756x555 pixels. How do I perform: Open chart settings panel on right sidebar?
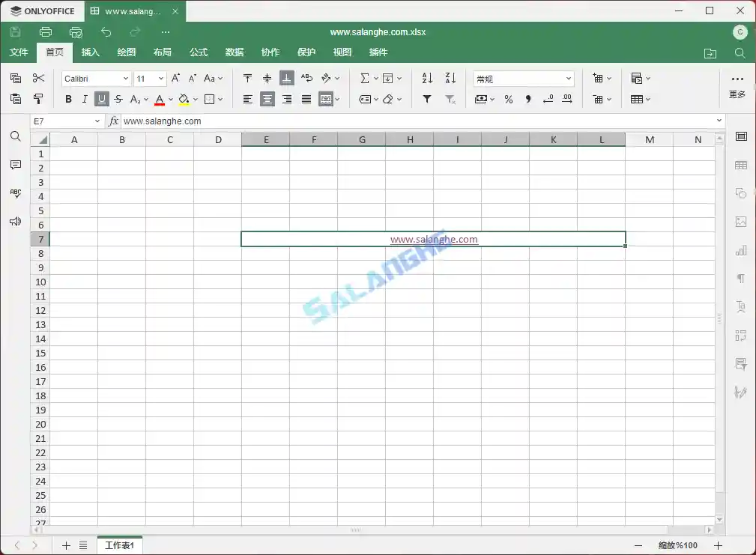[x=741, y=250]
